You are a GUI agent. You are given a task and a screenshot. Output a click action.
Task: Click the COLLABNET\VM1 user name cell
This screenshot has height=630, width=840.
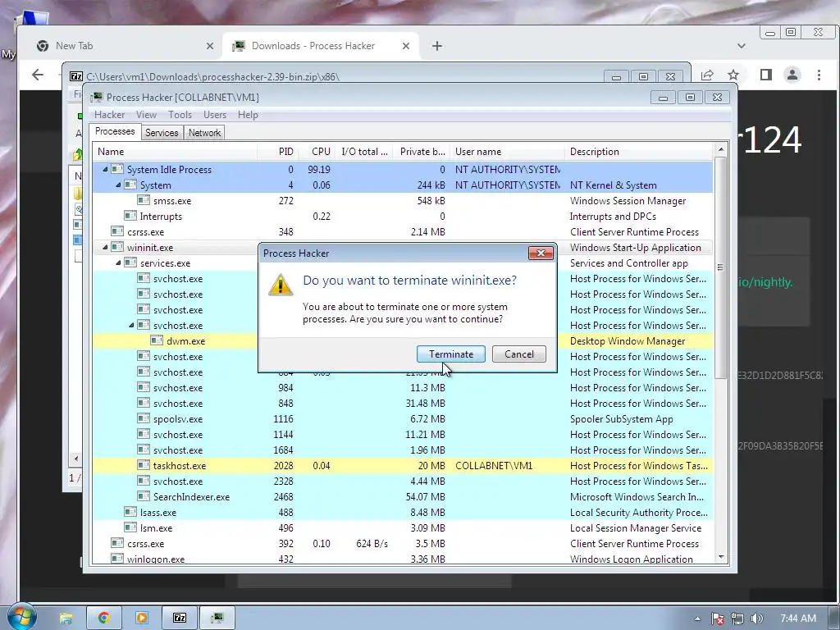[494, 466]
